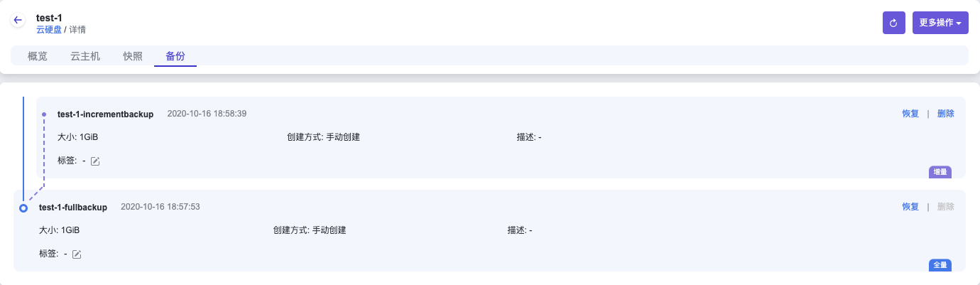Click the 增量 badge label
The width and height of the screenshot is (980, 285).
coord(940,171)
